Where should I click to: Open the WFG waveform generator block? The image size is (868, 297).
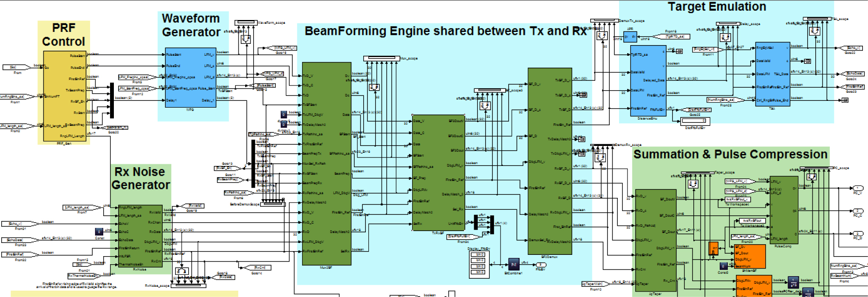(x=190, y=77)
